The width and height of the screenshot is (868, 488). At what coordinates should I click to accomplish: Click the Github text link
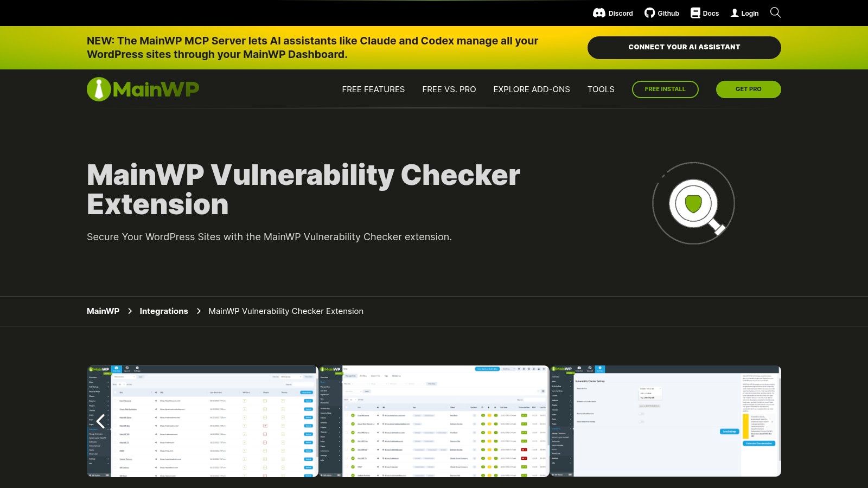point(668,13)
